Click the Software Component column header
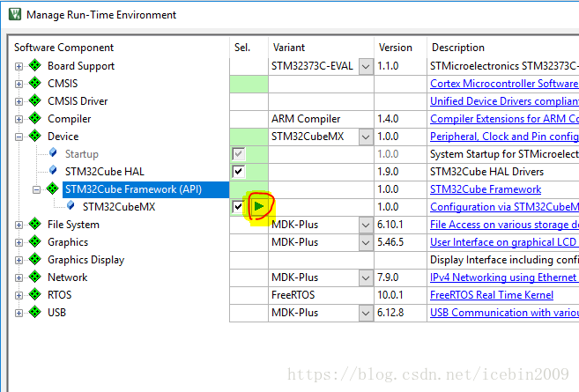Viewport: 579px width, 392px height. point(63,48)
